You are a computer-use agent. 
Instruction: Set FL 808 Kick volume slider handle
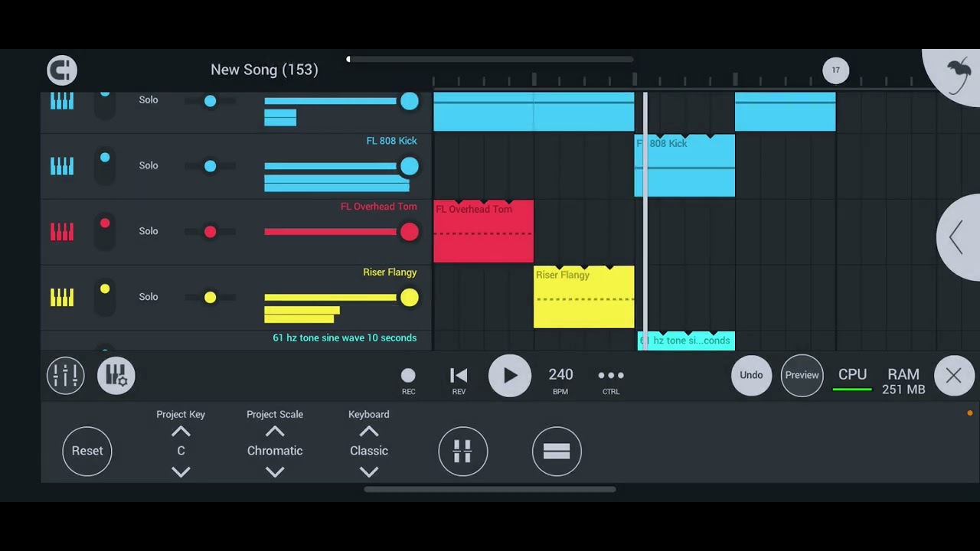[x=410, y=166]
